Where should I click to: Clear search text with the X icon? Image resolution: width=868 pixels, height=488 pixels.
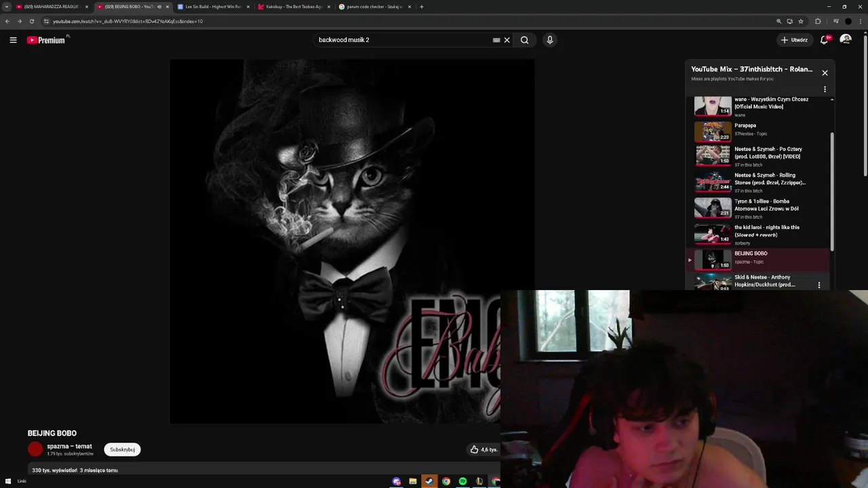[x=507, y=40]
